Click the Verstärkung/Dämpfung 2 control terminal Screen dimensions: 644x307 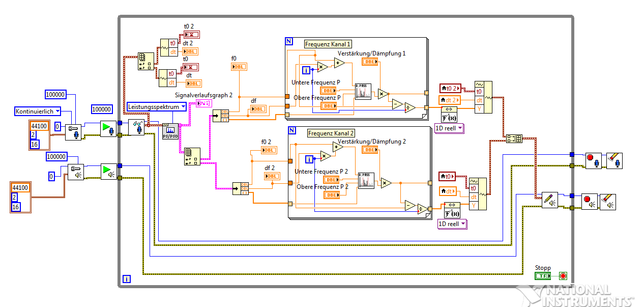coord(370,150)
